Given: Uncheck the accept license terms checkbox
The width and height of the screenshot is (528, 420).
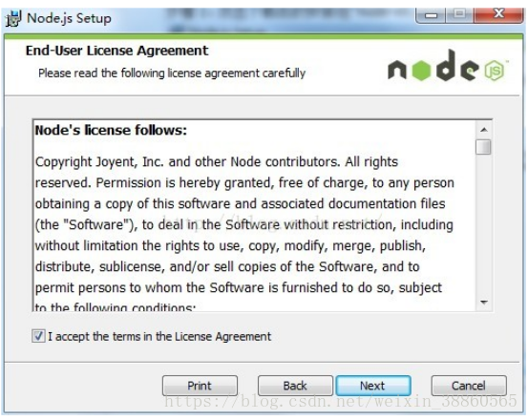Looking at the screenshot, I should (x=38, y=336).
